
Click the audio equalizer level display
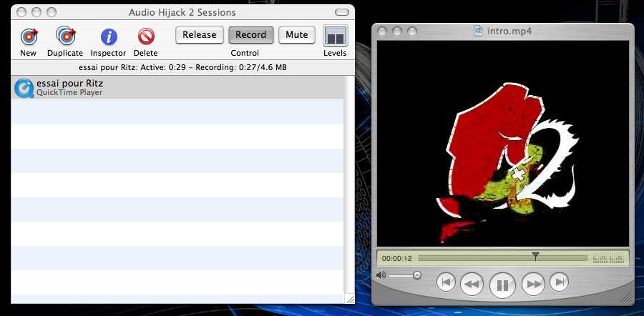(x=608, y=258)
